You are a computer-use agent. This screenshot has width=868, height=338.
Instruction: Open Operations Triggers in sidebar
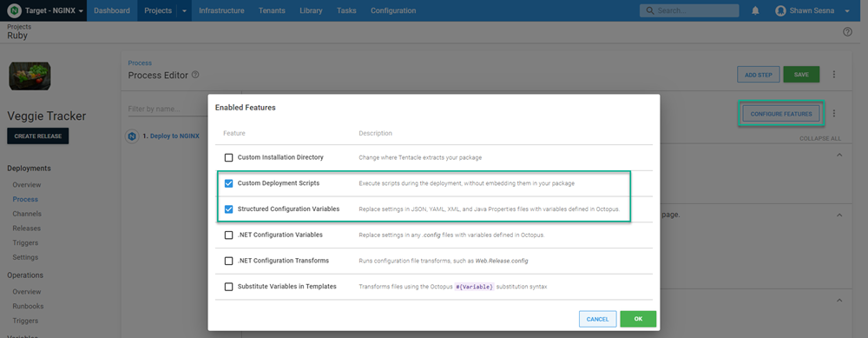click(x=25, y=321)
